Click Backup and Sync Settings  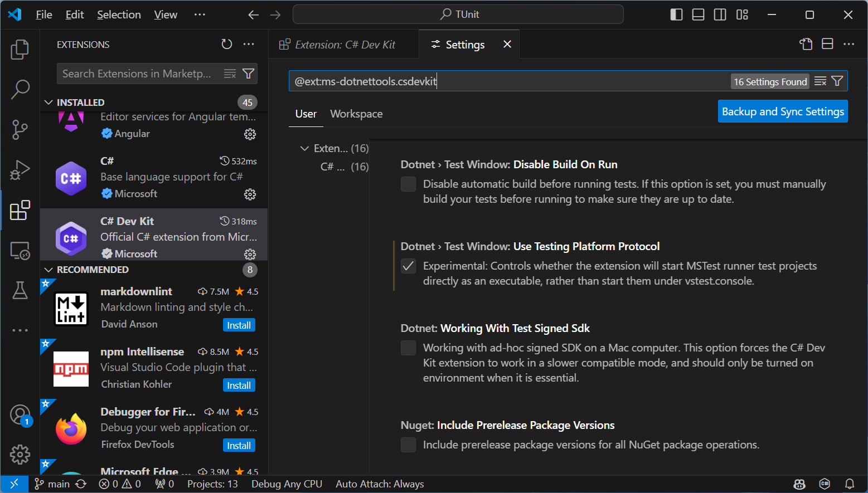click(x=783, y=111)
